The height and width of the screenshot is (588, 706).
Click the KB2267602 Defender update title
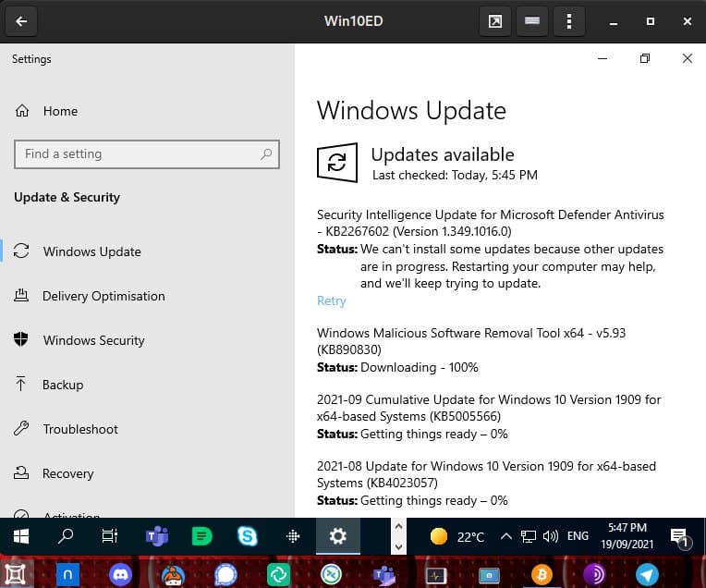click(491, 223)
